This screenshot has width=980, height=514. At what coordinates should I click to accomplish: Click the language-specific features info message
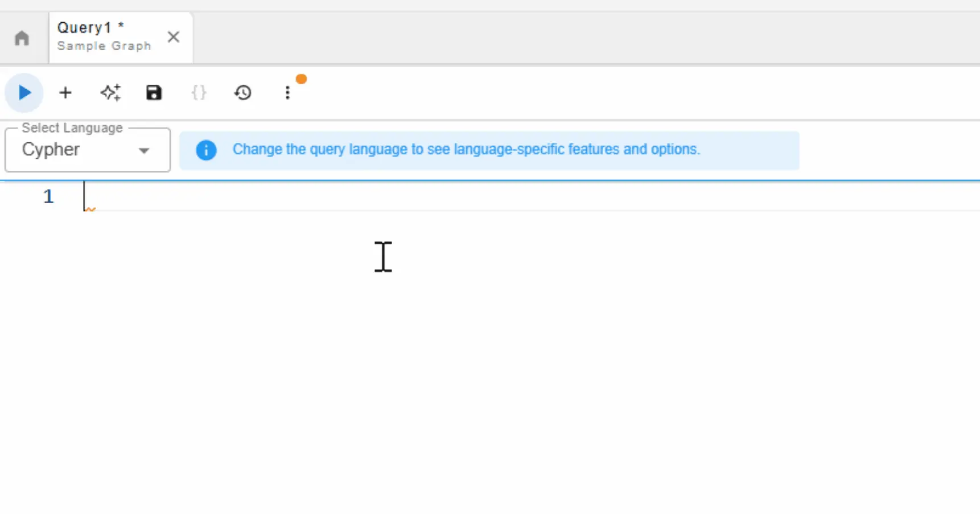(x=466, y=150)
